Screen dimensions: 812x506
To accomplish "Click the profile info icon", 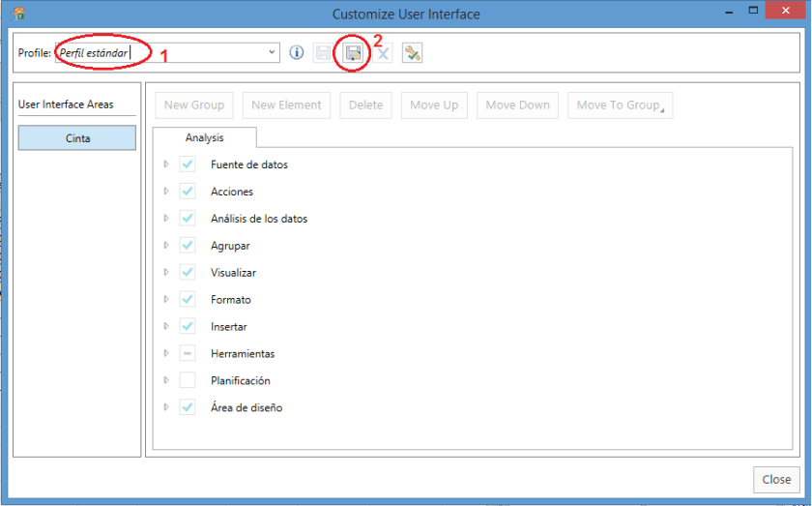I will pos(297,53).
